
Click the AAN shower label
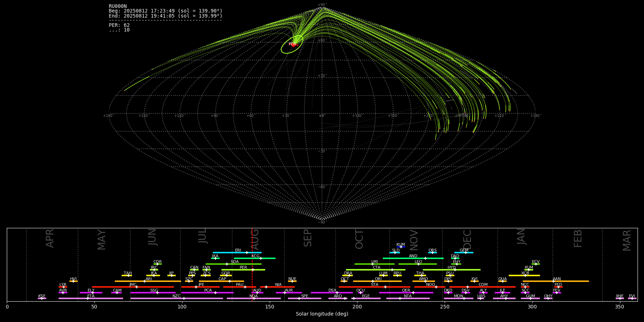(557, 279)
